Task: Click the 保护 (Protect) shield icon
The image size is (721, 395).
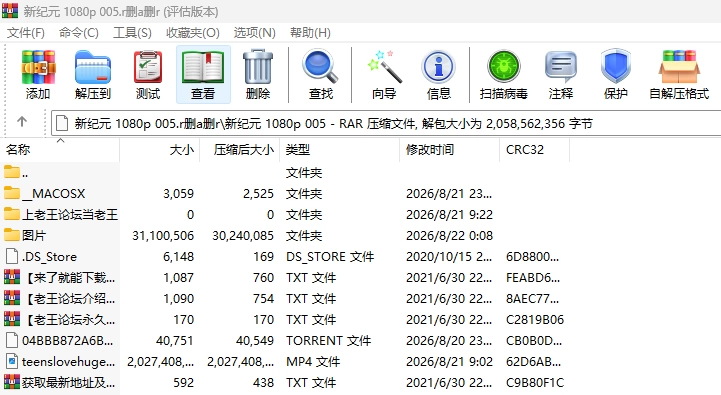Action: coord(615,67)
